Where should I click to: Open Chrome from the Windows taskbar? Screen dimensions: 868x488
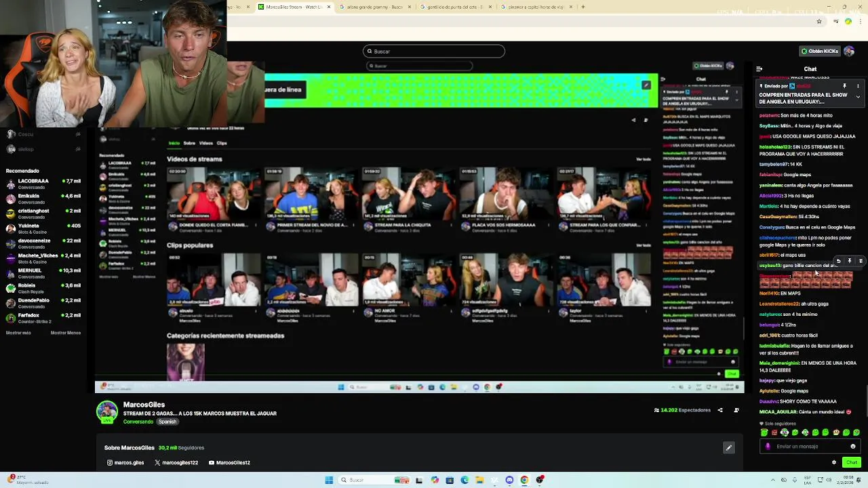coord(524,480)
